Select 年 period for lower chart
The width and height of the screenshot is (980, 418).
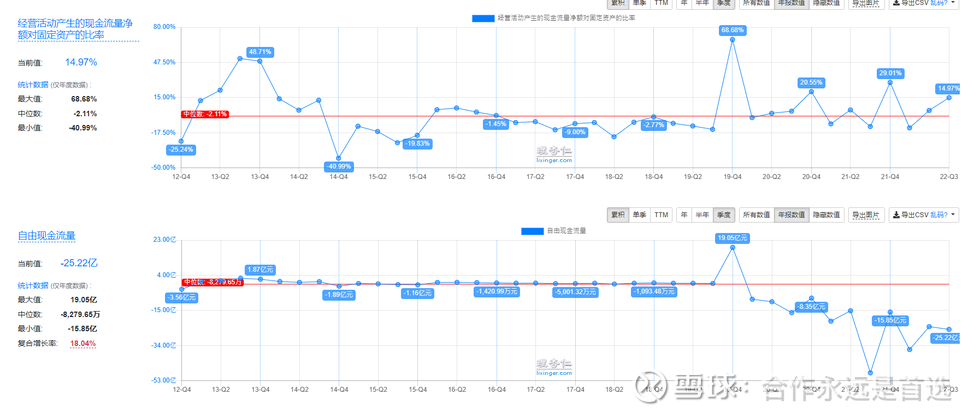684,215
